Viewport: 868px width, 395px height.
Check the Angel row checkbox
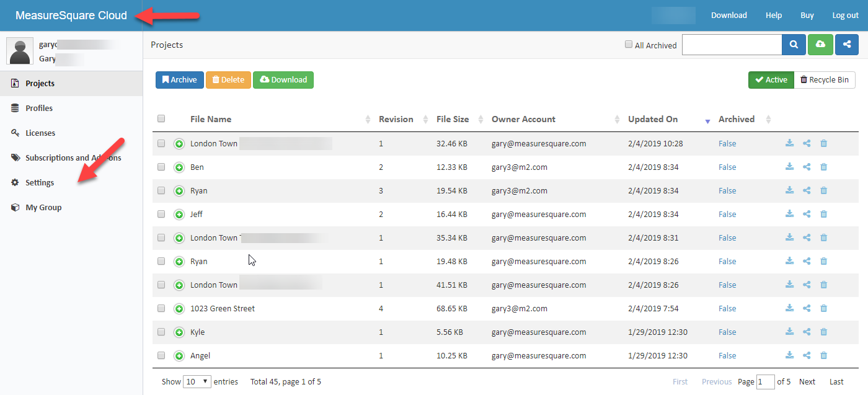pos(161,355)
